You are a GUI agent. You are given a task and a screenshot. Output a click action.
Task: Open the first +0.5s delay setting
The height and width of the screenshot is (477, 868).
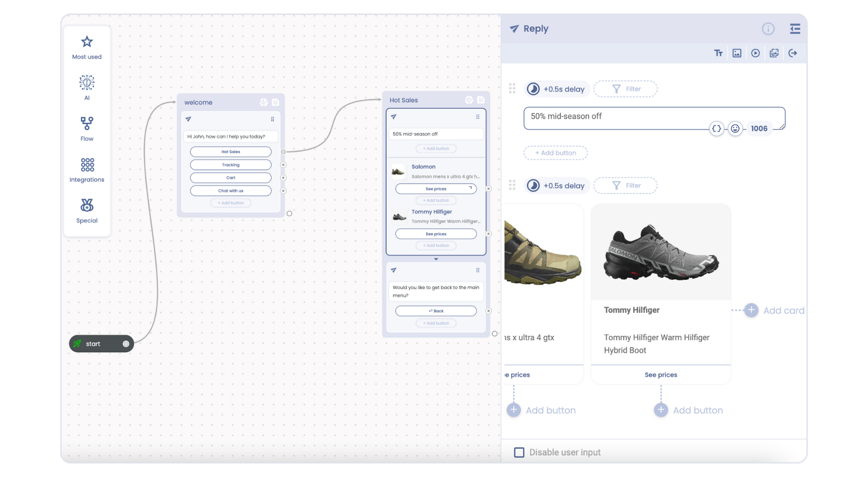point(557,89)
